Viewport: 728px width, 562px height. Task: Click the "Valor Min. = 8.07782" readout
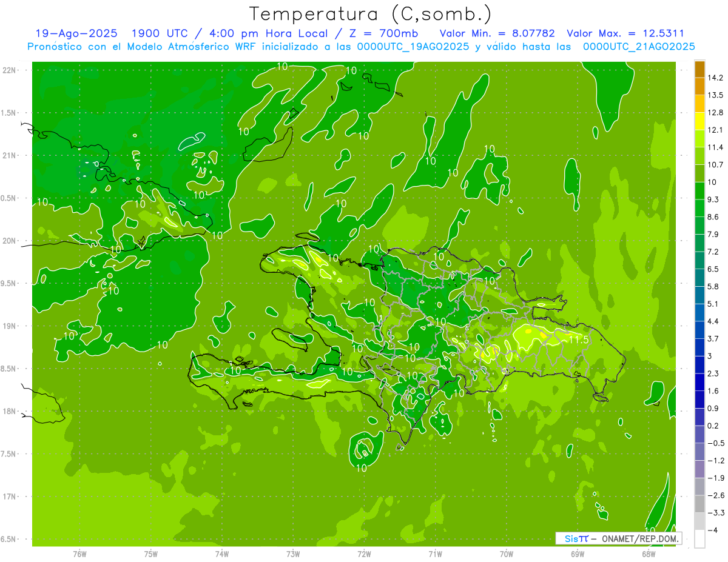(x=497, y=33)
